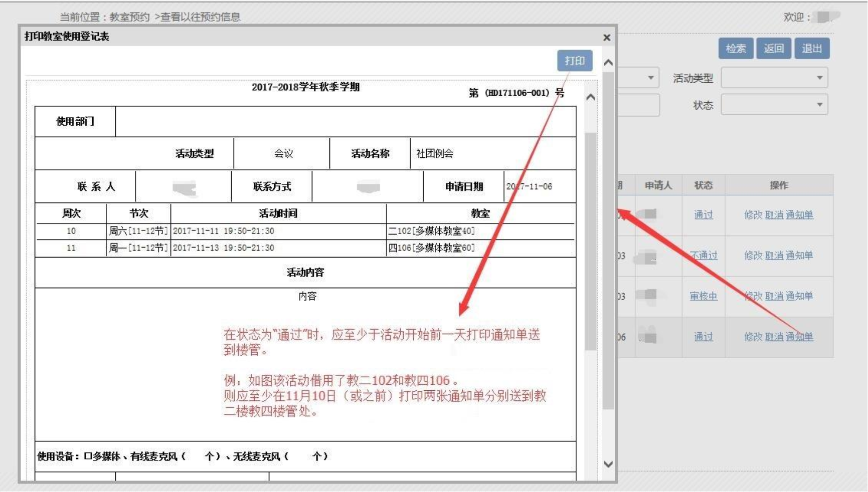Click the 审核中 status link

[x=703, y=296]
